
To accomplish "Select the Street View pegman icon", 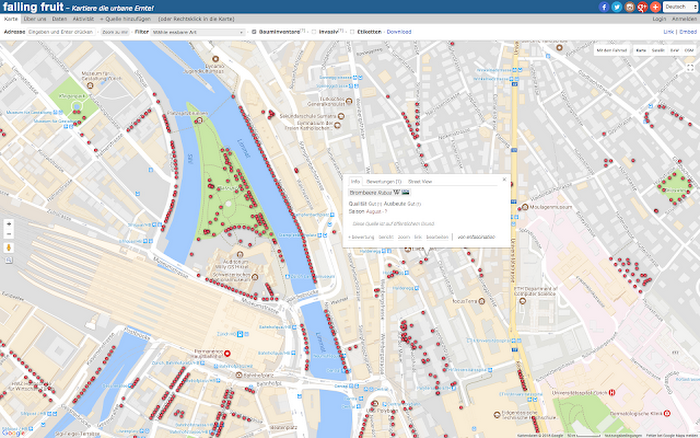I will coord(9,248).
